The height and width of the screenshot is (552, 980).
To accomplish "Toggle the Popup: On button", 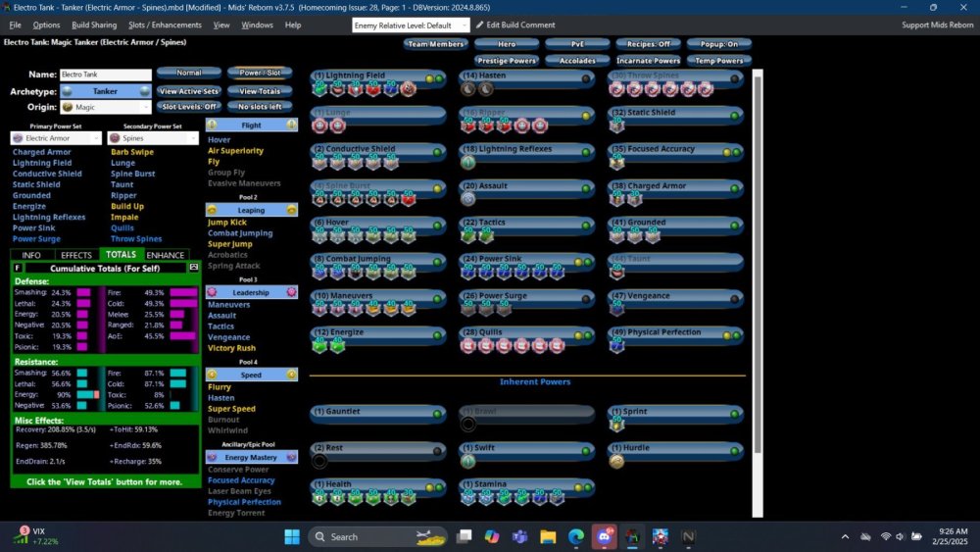I will (719, 44).
